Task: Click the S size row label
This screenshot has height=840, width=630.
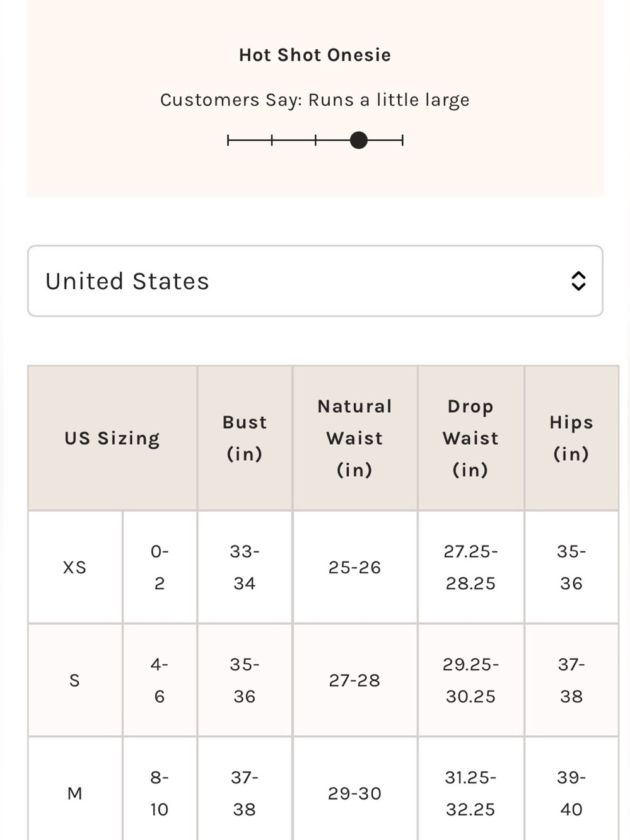Action: tap(75, 681)
